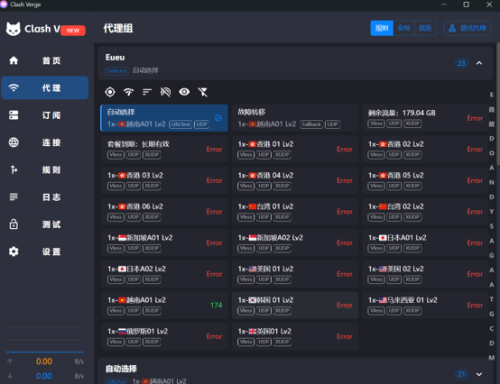The image size is (500, 384).
Task: Select the 自动选择 URLTest proxy card
Action: pyautogui.click(x=164, y=118)
